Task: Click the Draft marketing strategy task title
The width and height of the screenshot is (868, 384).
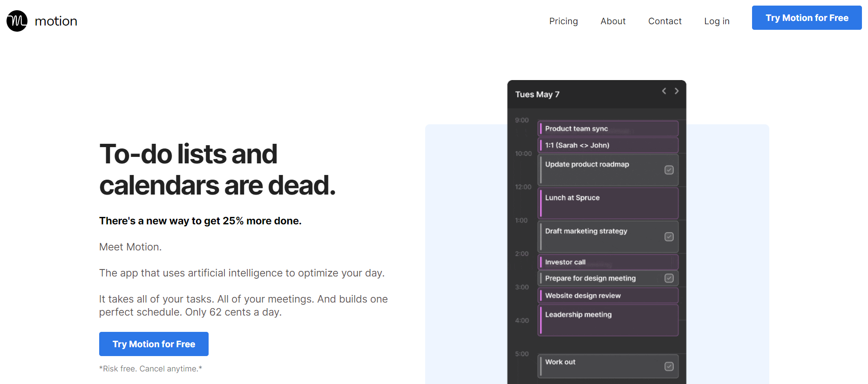Action: (x=586, y=231)
